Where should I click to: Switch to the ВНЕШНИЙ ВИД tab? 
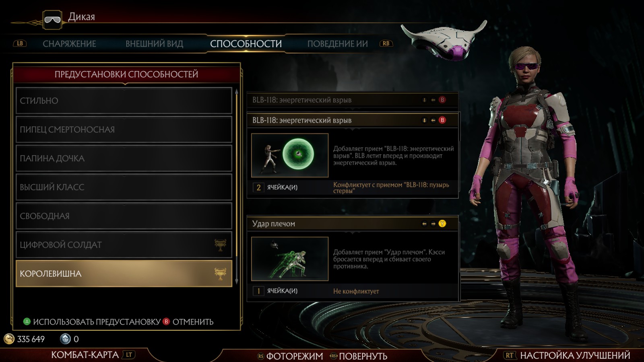click(154, 44)
